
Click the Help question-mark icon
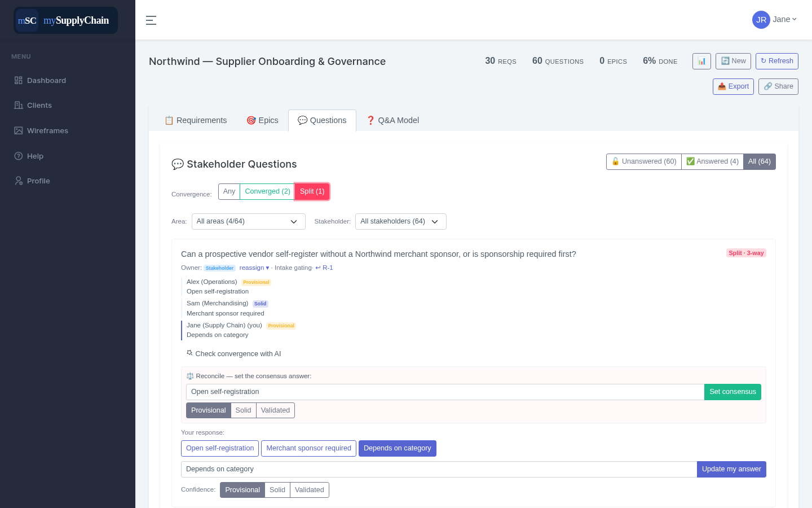point(19,156)
